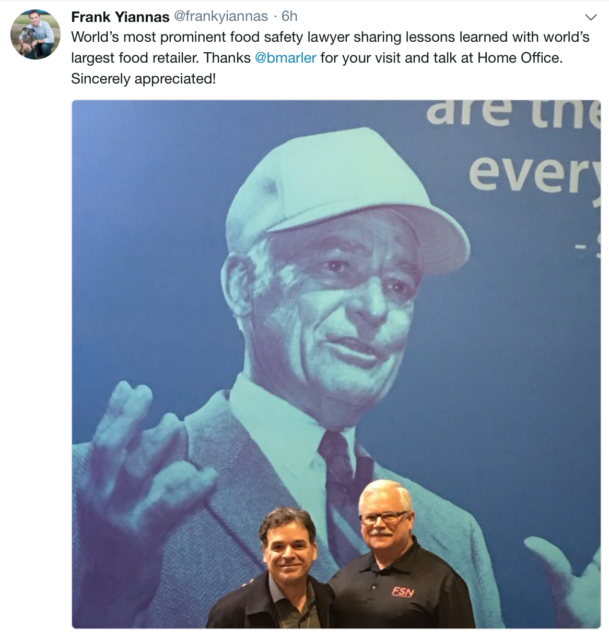This screenshot has height=640, width=609.
Task: Click the FSN logo on black polo
Action: pos(402,592)
